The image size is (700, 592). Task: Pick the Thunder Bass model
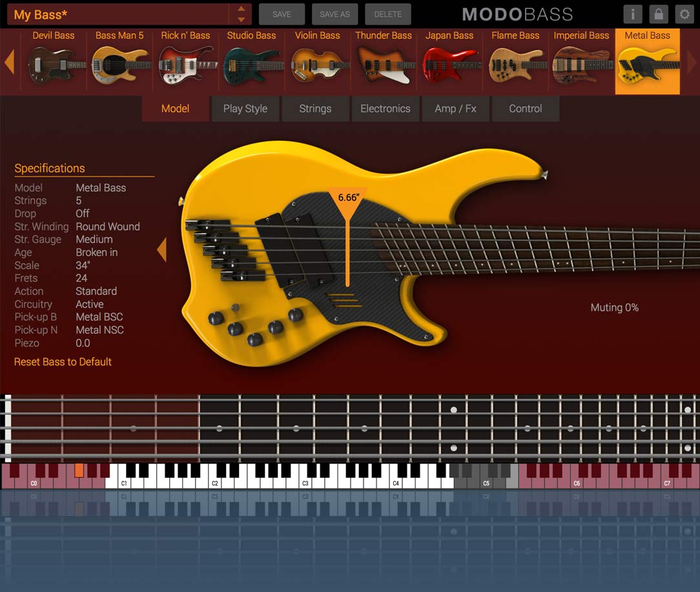click(x=384, y=63)
